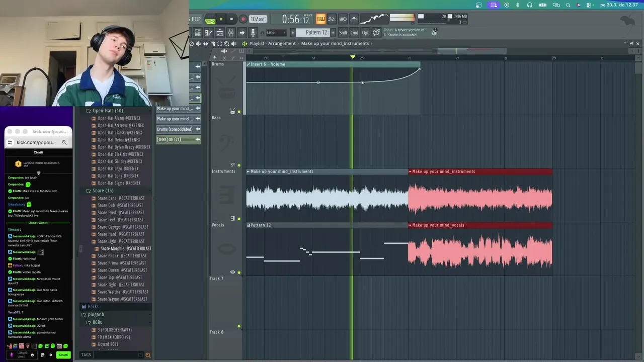
Task: Select Snare Morphie @SCATTERBLAST sample
Action: (x=126, y=249)
